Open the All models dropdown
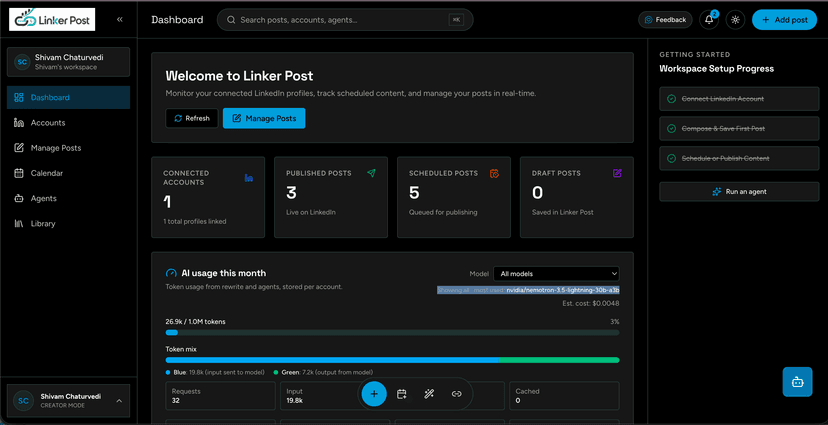 (x=556, y=273)
